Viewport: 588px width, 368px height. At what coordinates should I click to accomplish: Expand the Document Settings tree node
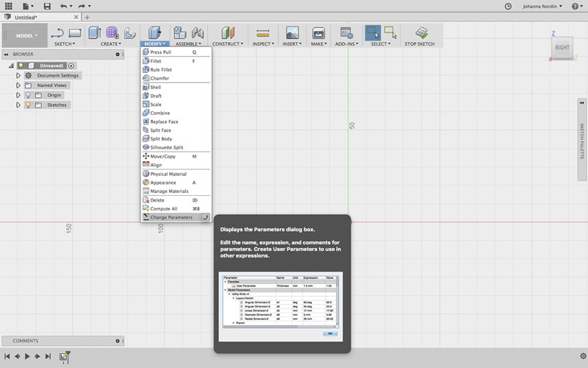[x=18, y=75]
